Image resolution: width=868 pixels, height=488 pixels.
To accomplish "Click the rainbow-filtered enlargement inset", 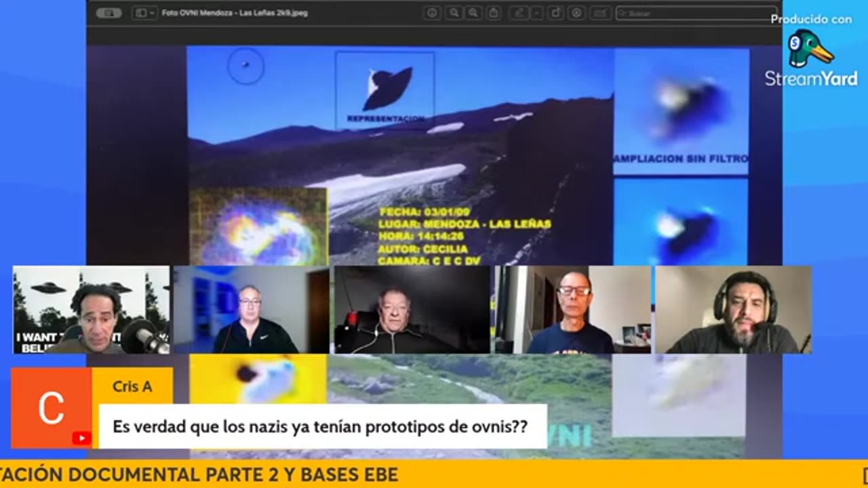I will tap(258, 226).
